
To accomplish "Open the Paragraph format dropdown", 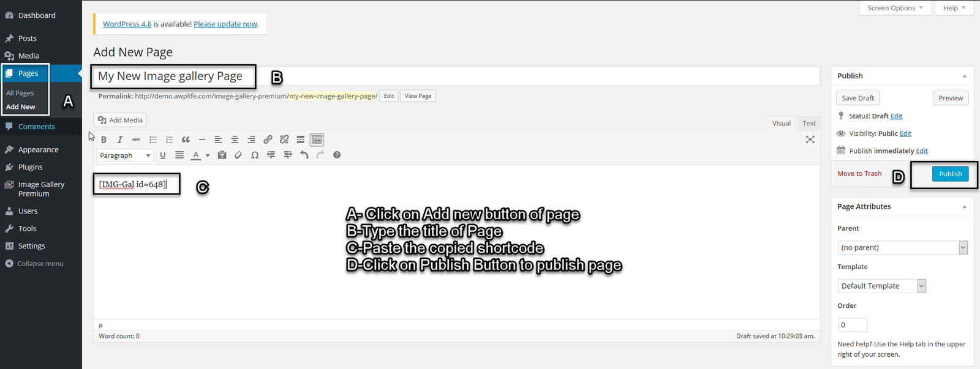I will [x=125, y=155].
